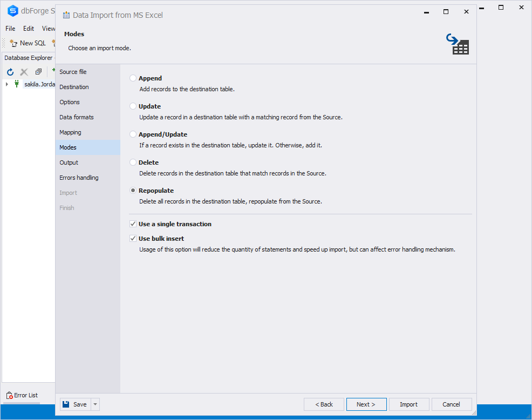The image size is (532, 420).
Task: Select the Update import mode
Action: pyautogui.click(x=133, y=106)
